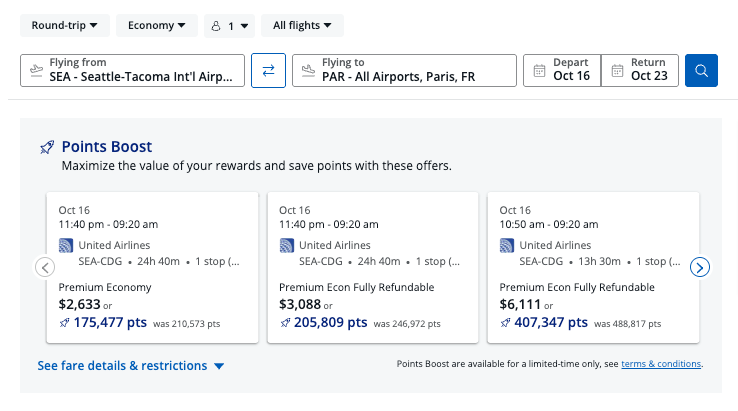Click the blue search magnifier button
Image resolution: width=738 pixels, height=411 pixels.
coord(701,71)
